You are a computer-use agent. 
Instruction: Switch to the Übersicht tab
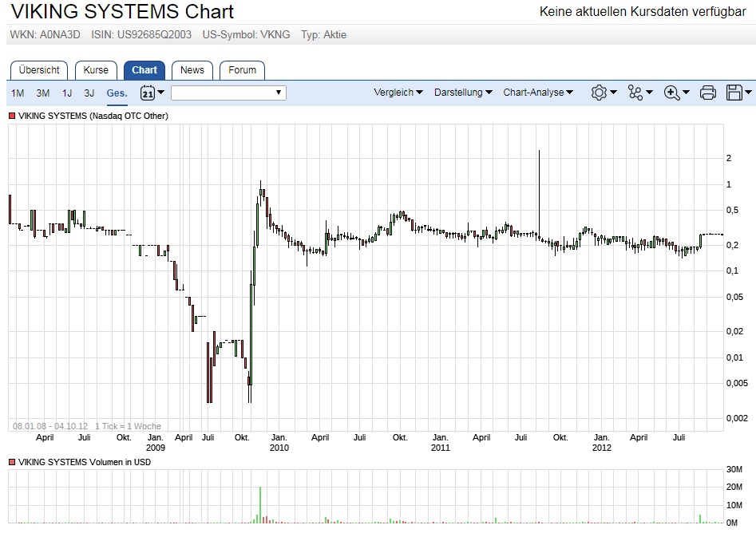tap(39, 70)
